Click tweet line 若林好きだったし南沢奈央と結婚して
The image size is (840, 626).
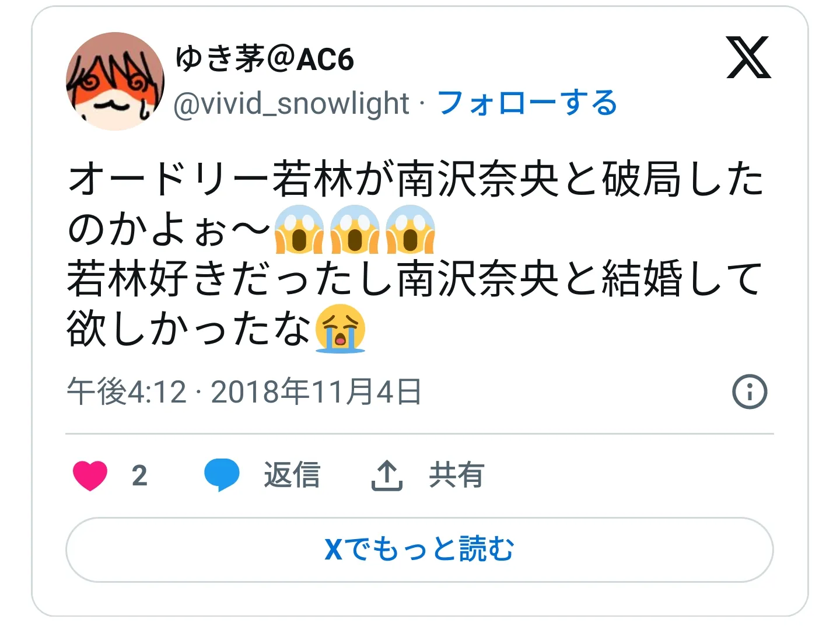click(415, 279)
